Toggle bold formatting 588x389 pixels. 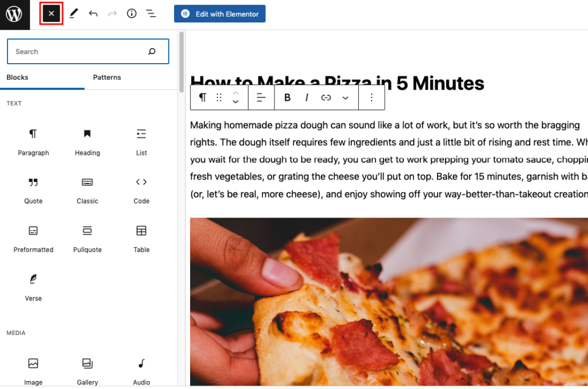287,98
